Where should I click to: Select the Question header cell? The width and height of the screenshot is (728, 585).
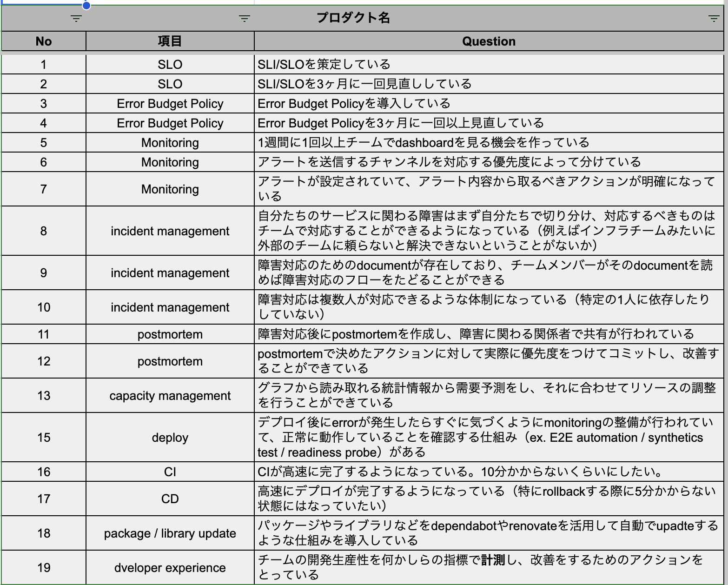click(x=489, y=41)
